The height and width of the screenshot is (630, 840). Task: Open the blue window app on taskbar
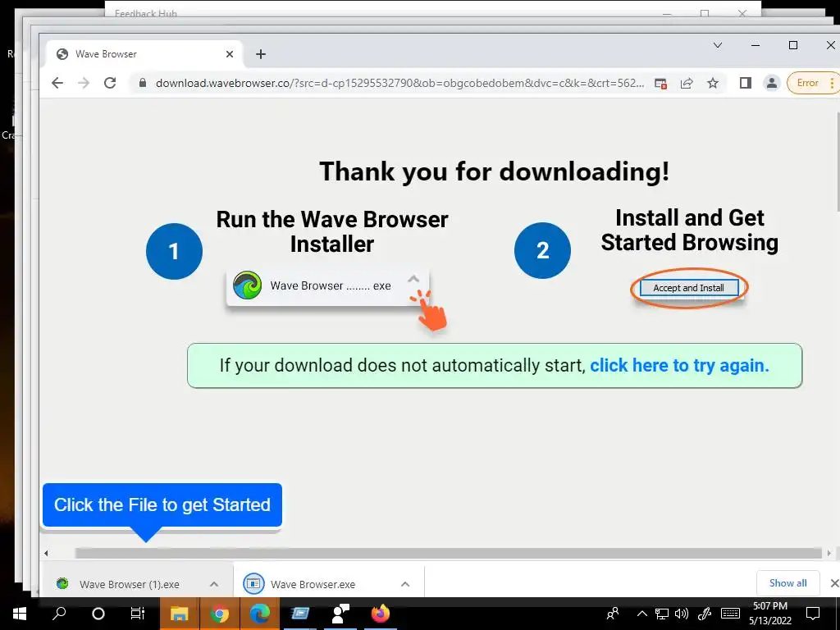300,614
